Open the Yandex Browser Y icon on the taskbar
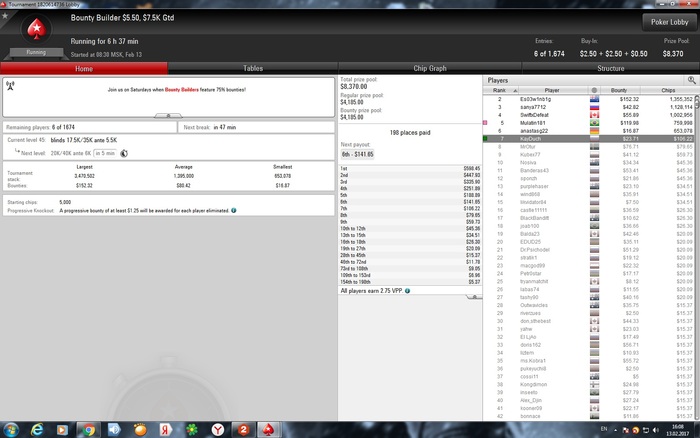 click(x=218, y=430)
